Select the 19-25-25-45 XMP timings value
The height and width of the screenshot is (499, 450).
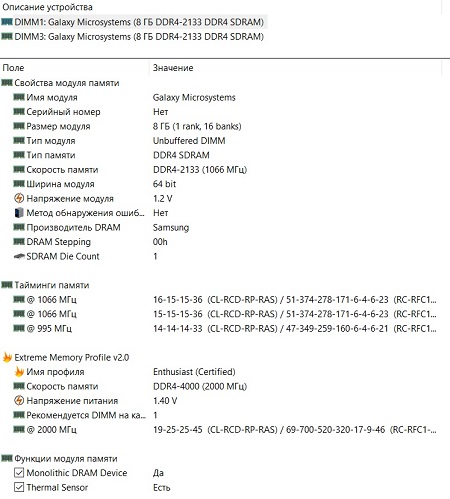click(295, 430)
